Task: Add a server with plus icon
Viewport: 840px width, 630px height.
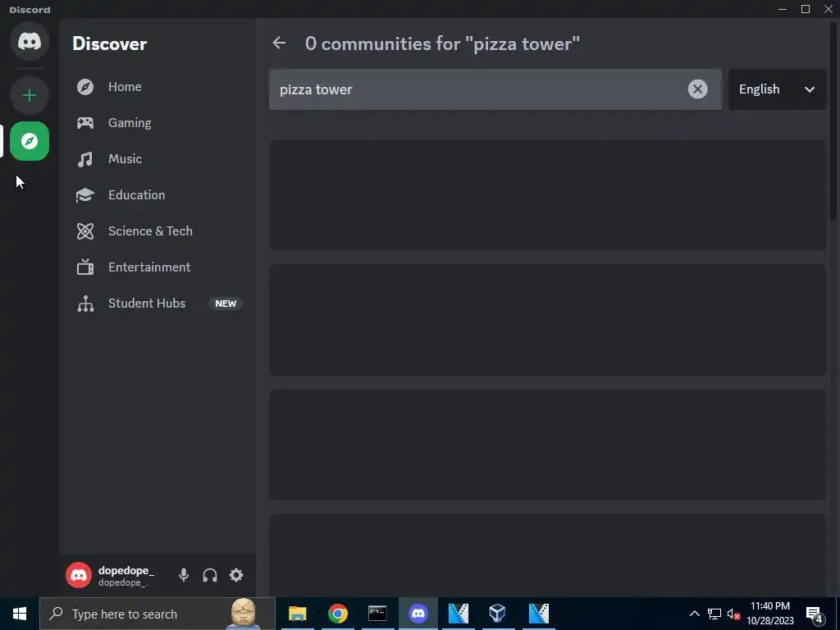Action: (x=30, y=95)
